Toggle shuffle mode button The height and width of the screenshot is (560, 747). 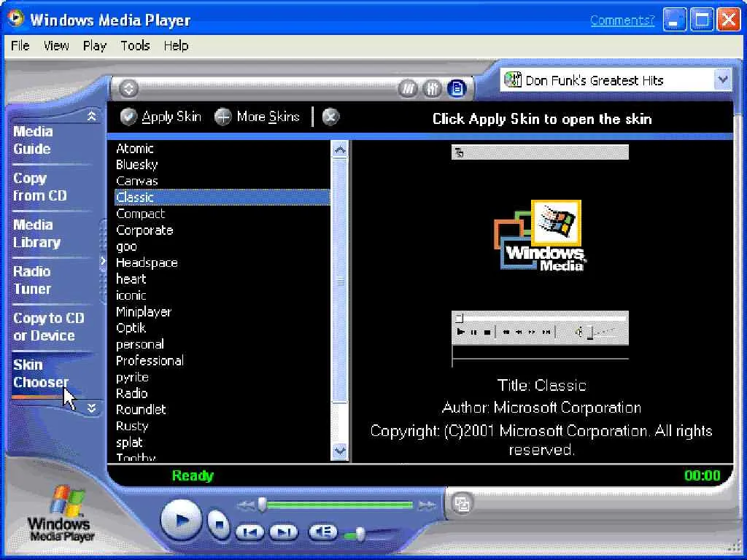pos(408,88)
